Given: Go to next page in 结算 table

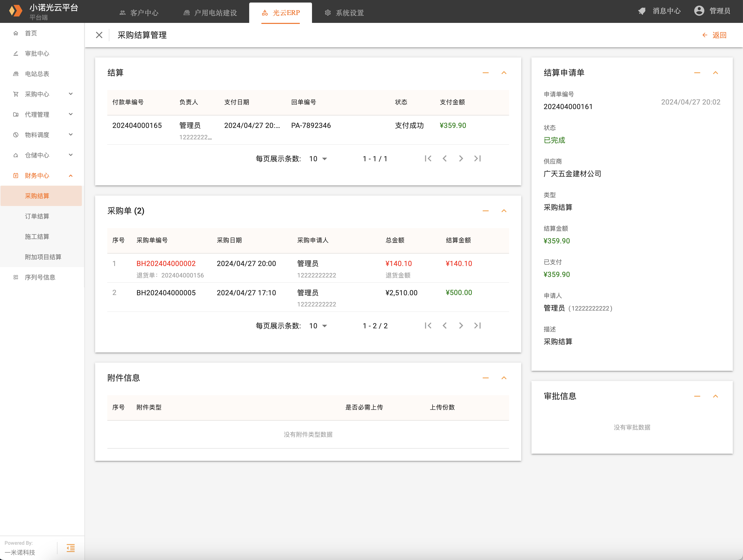Looking at the screenshot, I should click(x=461, y=158).
